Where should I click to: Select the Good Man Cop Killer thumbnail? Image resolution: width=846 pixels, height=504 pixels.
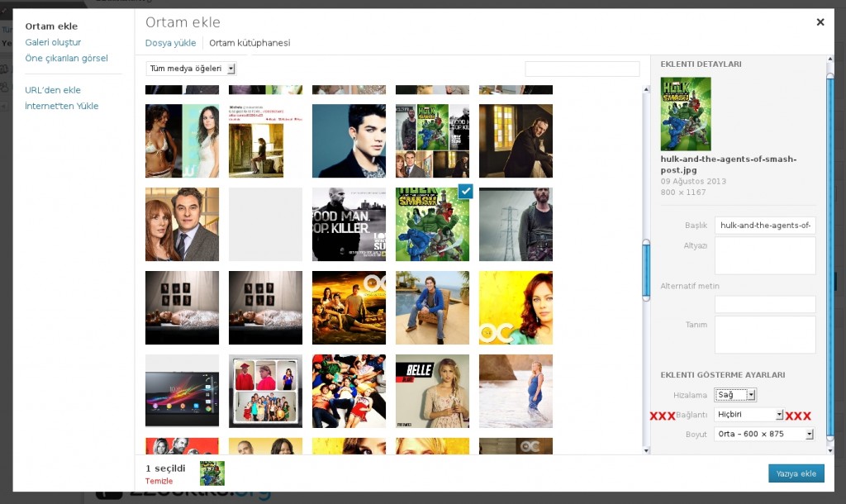(x=349, y=224)
